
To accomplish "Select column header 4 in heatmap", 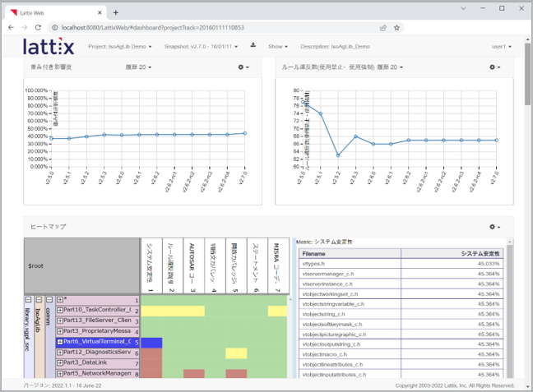I will click(215, 266).
